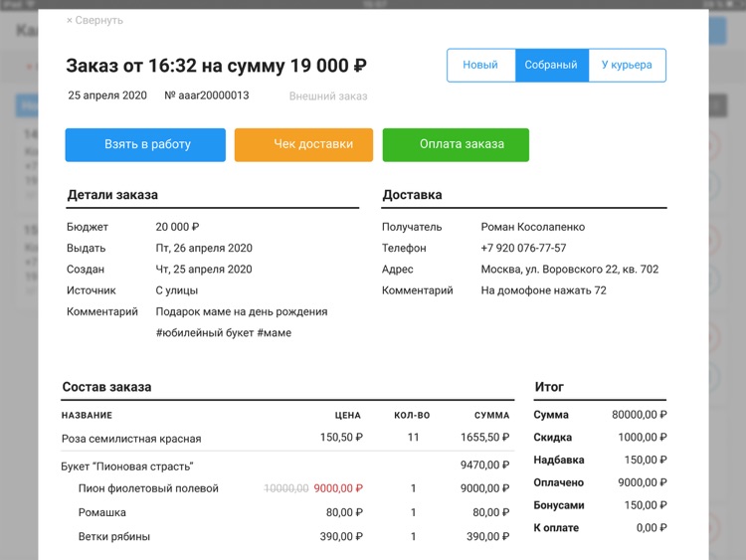
Task: Click the КОЛ-ВО column header
Action: click(x=412, y=416)
